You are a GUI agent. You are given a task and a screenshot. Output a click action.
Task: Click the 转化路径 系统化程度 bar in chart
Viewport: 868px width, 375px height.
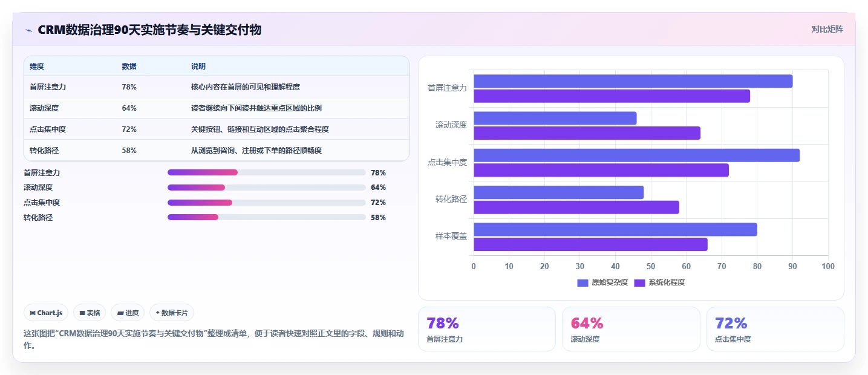point(576,207)
